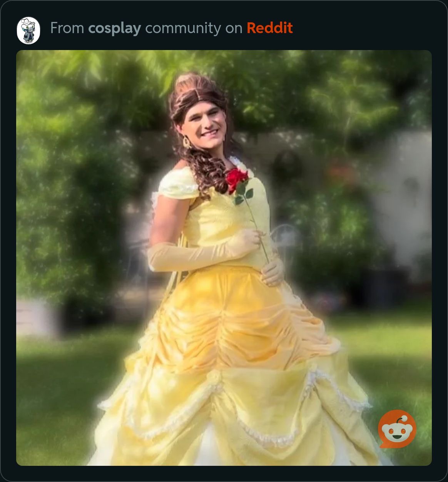Click the word From in the header
Screen dimensions: 448x482
[x=67, y=28]
